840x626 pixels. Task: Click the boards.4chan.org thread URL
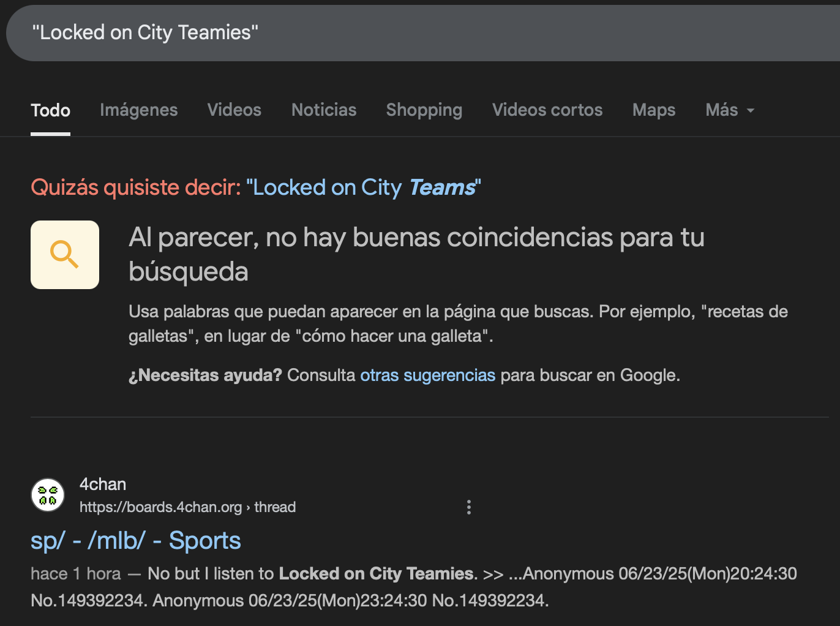[x=187, y=507]
